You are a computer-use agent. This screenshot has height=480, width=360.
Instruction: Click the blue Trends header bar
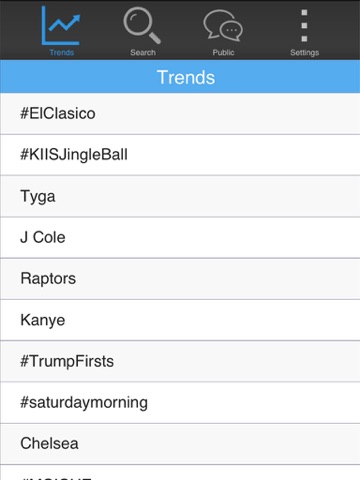coord(180,77)
